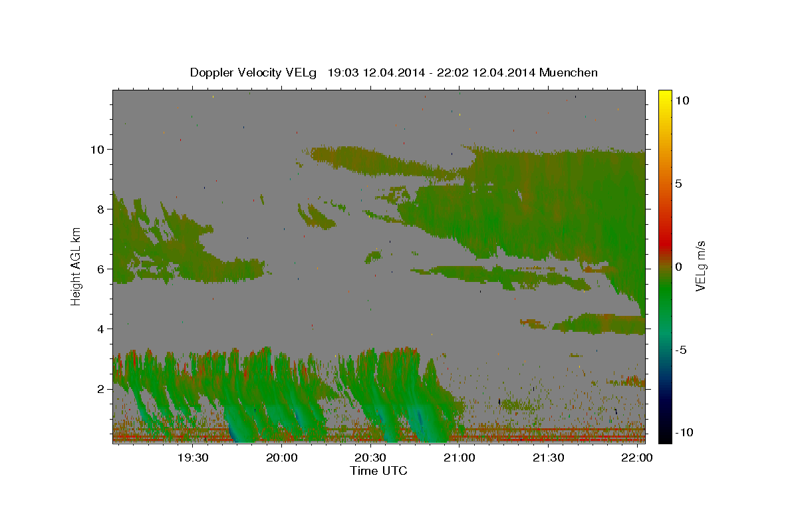798x532 pixels.
Task: Click the colorbar value '0'
Action: pyautogui.click(x=678, y=267)
